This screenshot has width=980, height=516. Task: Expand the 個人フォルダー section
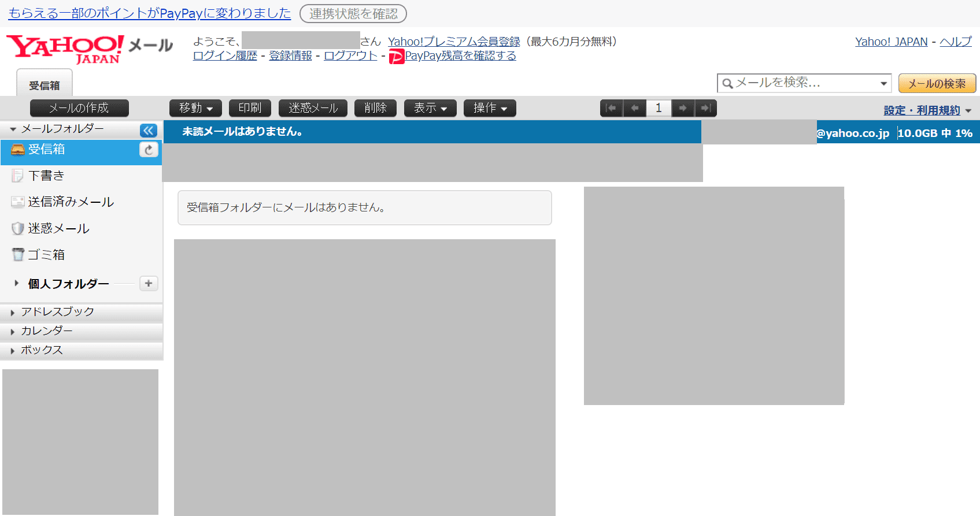pyautogui.click(x=16, y=283)
